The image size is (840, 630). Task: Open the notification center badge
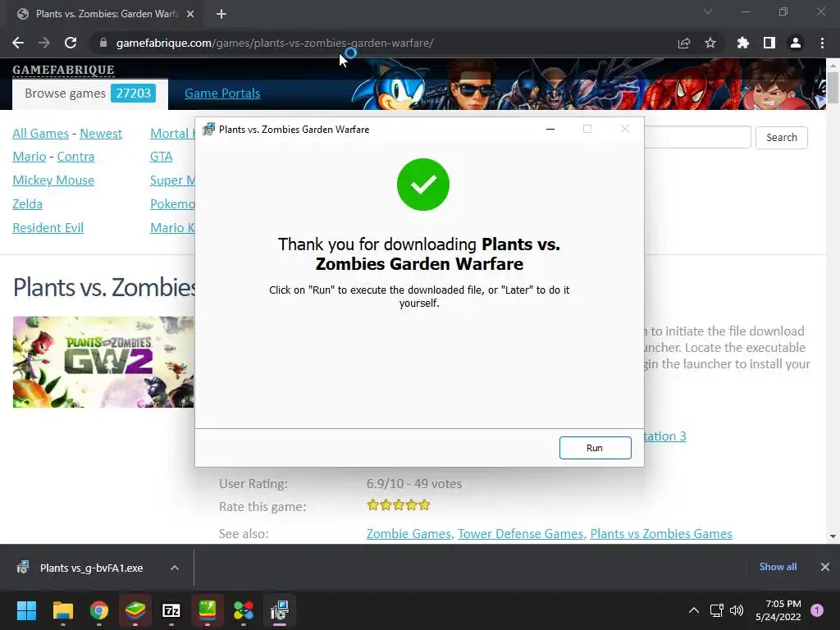(816, 610)
